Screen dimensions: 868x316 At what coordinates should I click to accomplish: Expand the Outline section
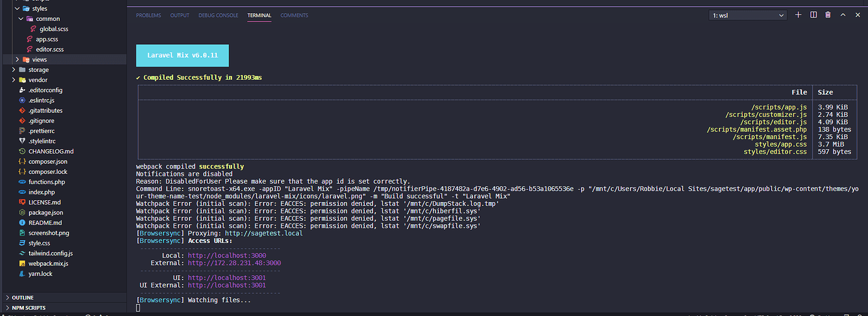pyautogui.click(x=23, y=297)
